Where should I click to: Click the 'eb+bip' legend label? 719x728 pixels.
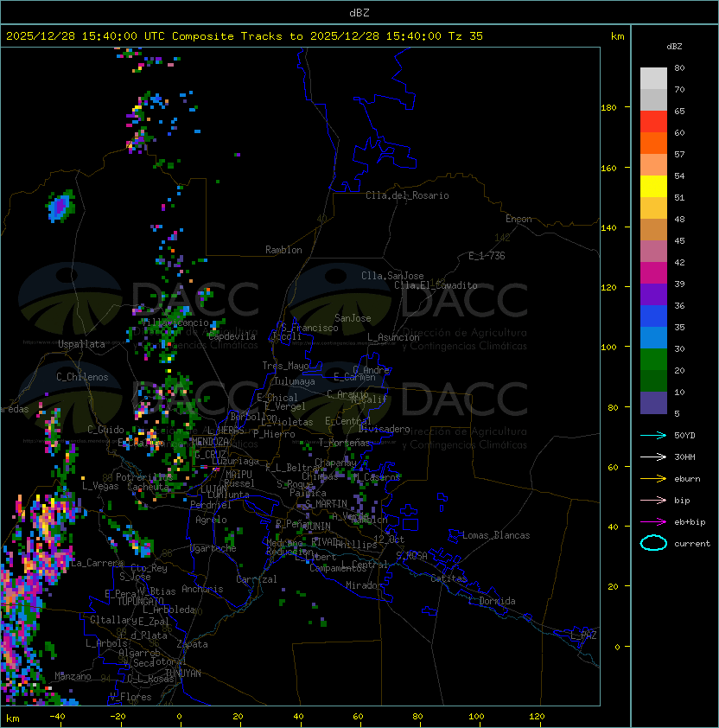690,522
